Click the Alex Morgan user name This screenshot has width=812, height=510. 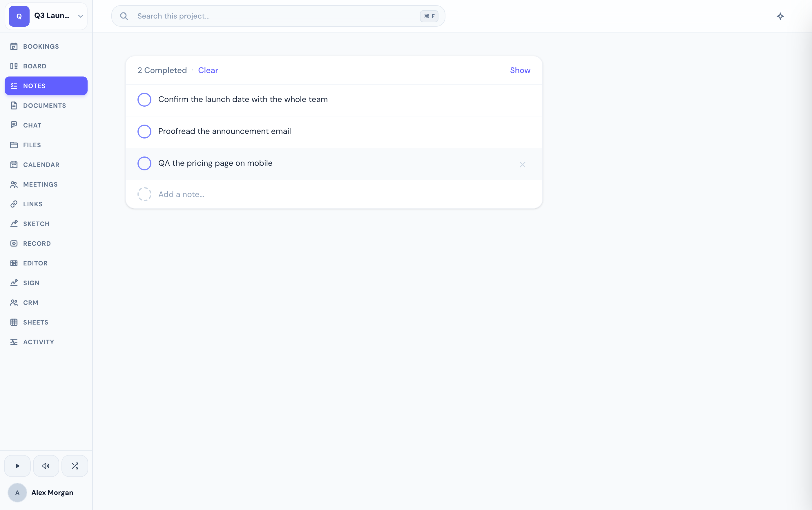[52, 493]
